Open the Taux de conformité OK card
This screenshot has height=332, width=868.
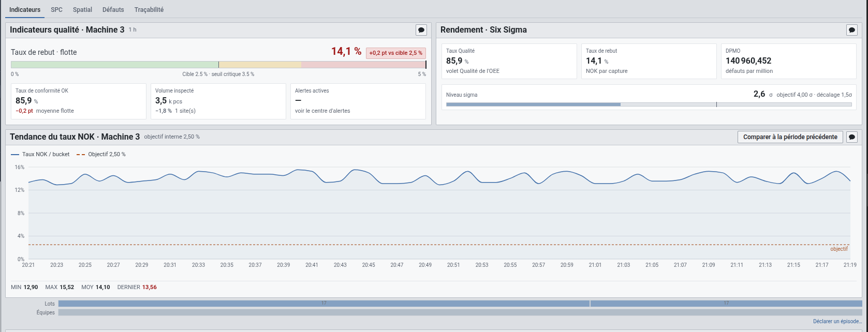point(79,101)
